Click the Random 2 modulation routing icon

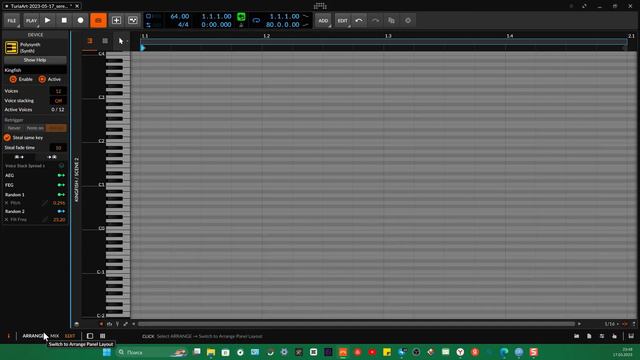tap(61, 211)
